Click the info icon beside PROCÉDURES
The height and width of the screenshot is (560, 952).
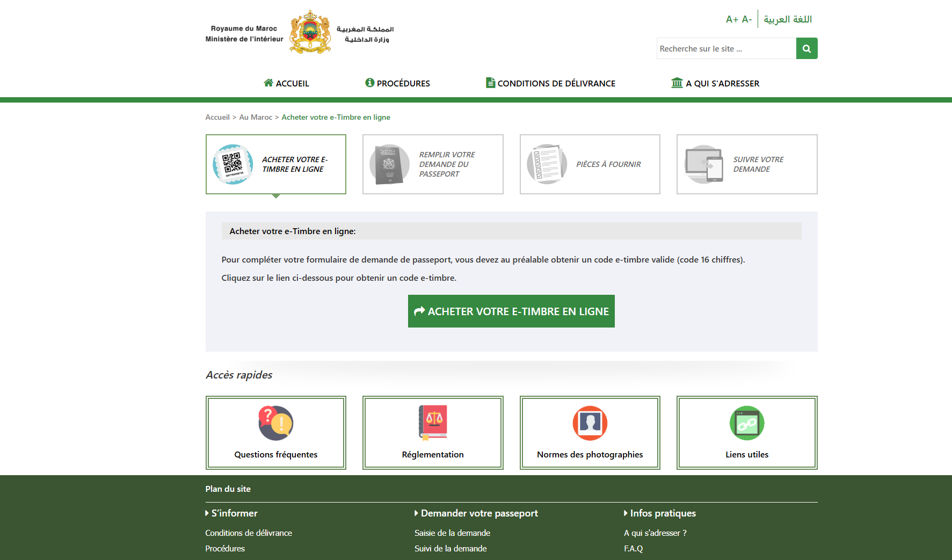point(369,83)
